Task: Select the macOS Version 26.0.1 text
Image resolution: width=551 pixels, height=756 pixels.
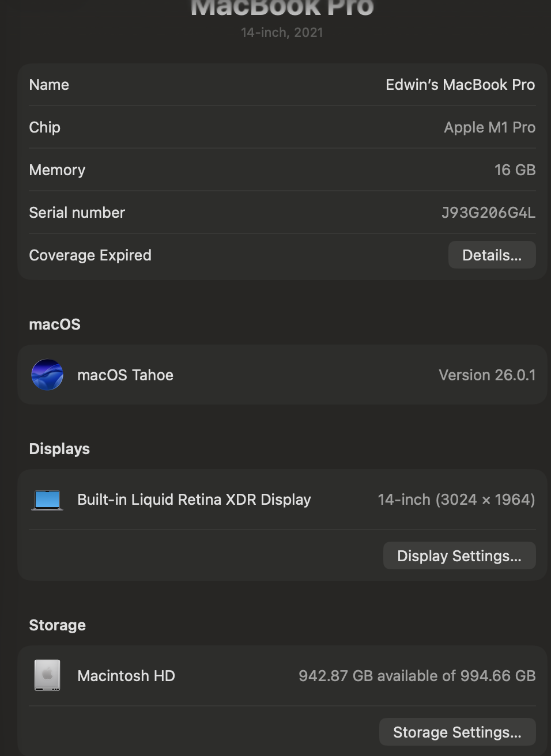Action: (486, 375)
